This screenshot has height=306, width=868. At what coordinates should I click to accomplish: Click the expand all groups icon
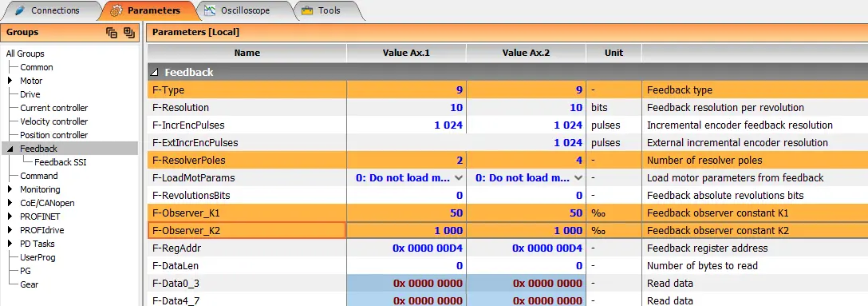(129, 33)
